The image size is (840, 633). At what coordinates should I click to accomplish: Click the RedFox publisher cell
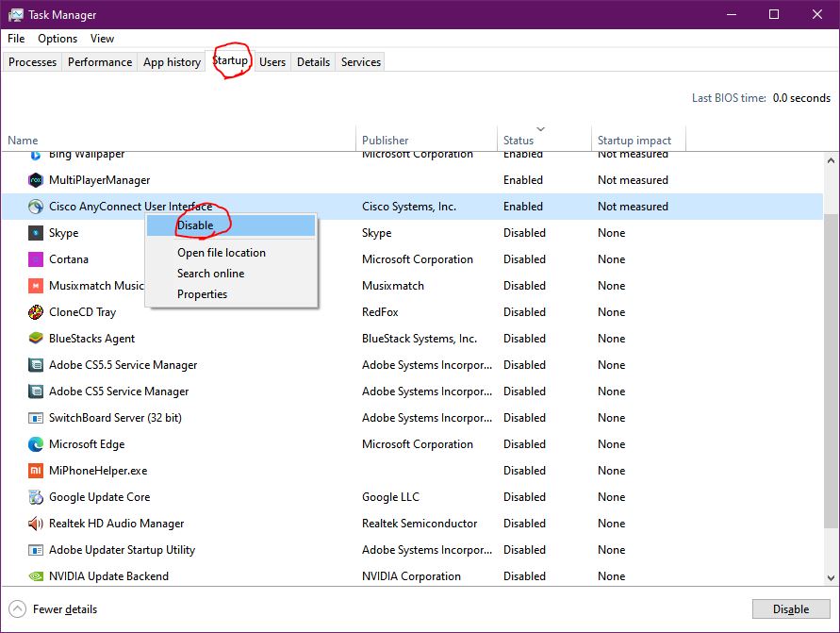(x=380, y=312)
